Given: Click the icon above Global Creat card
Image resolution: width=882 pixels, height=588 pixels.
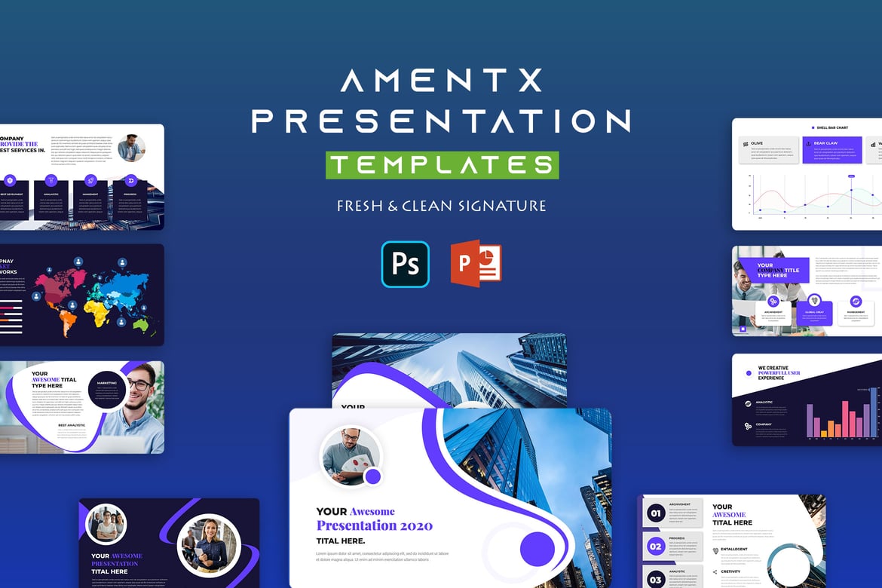Looking at the screenshot, I should click(814, 301).
